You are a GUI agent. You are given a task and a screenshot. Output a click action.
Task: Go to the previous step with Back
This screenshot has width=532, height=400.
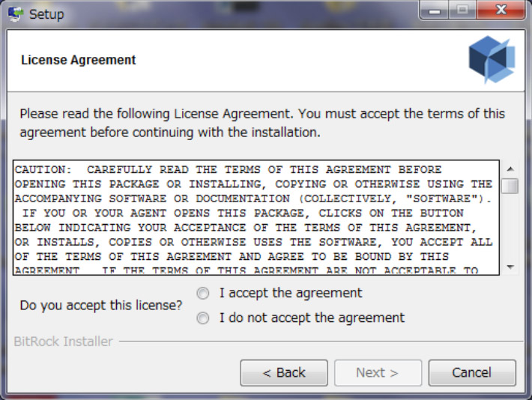284,372
